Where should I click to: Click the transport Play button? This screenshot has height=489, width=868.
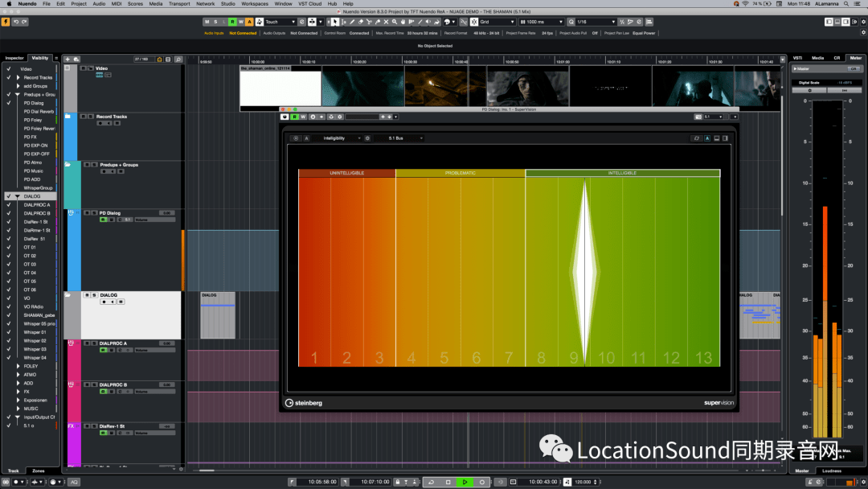465,482
